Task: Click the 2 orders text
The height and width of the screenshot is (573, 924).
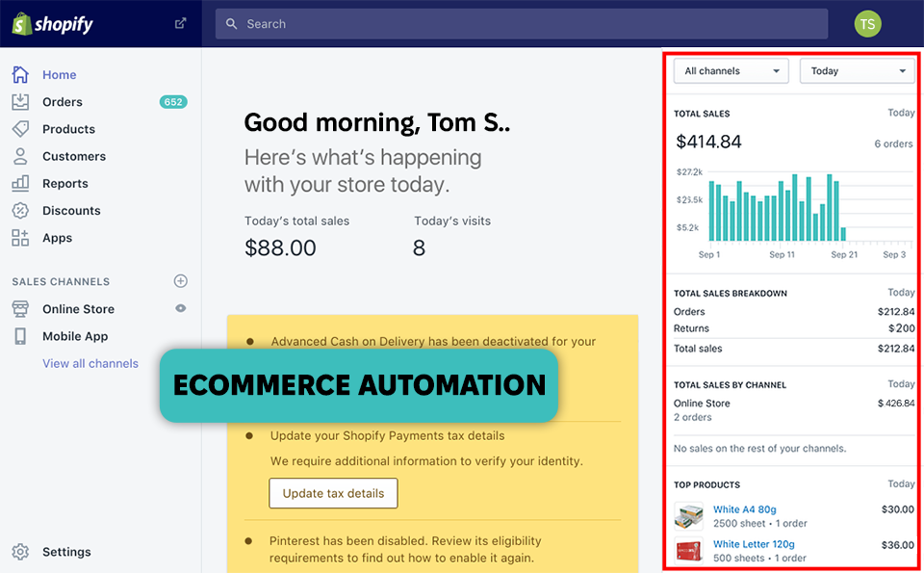Action: (x=692, y=417)
